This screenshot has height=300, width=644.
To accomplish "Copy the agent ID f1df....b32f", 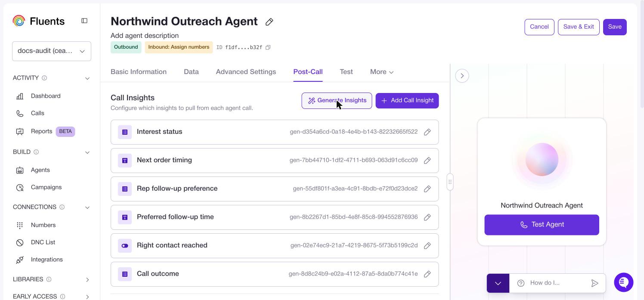I will pyautogui.click(x=268, y=47).
